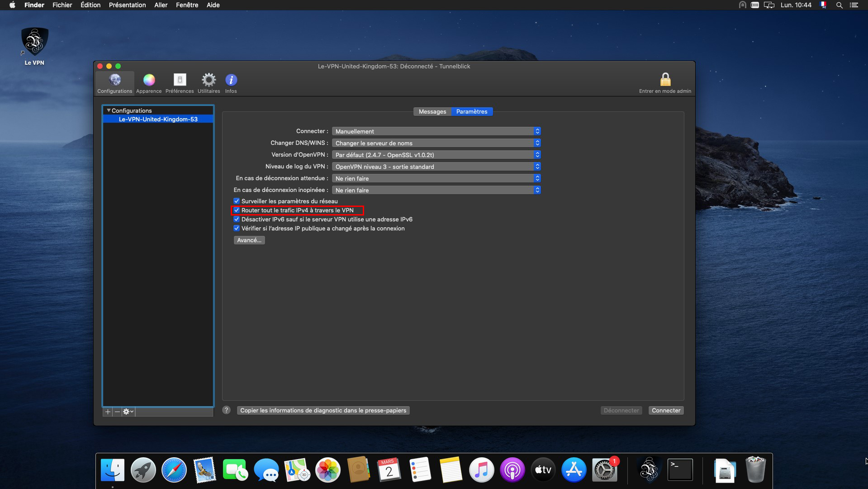This screenshot has height=489, width=868.
Task: Open the Édition menu
Action: coord(90,5)
